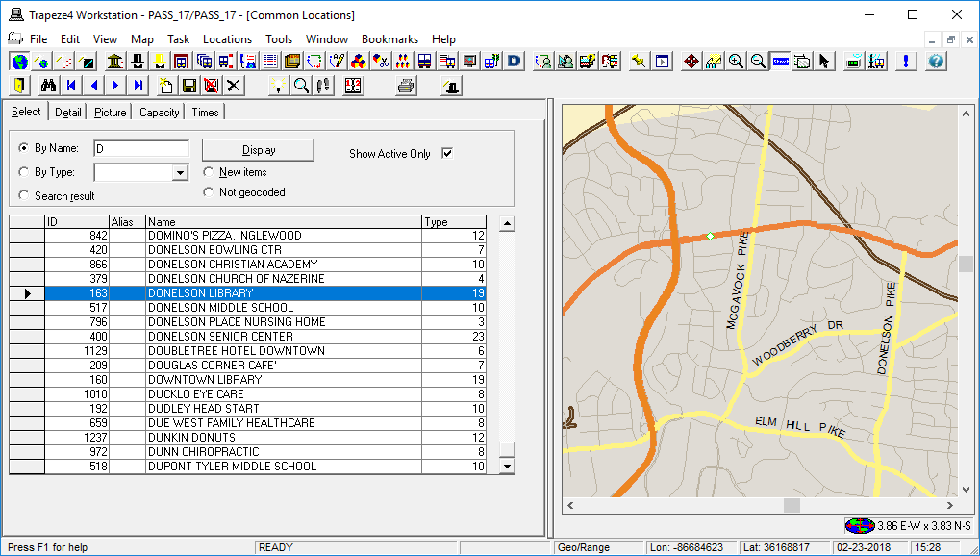
Task: Select the Zoom Out magnifier tool
Action: pos(758,60)
